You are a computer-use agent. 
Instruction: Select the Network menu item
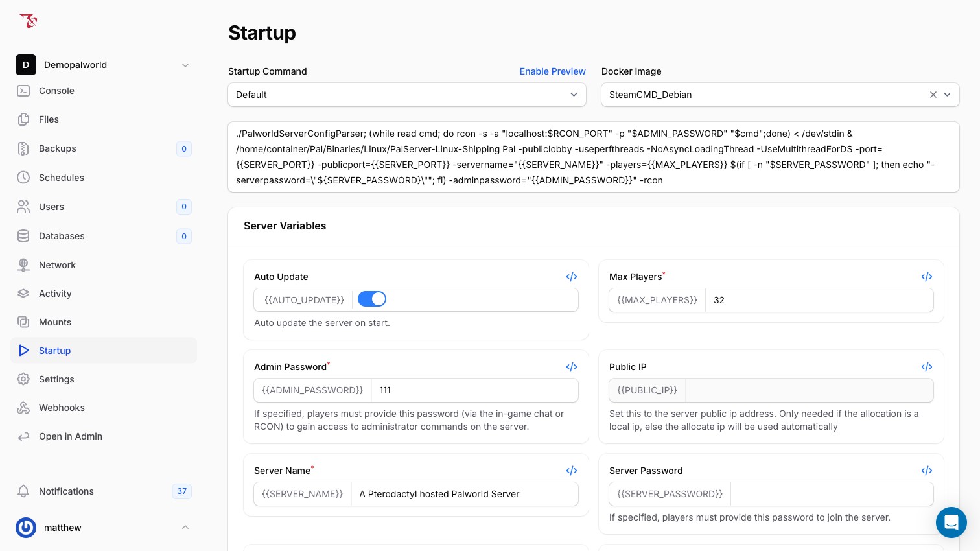(x=104, y=265)
